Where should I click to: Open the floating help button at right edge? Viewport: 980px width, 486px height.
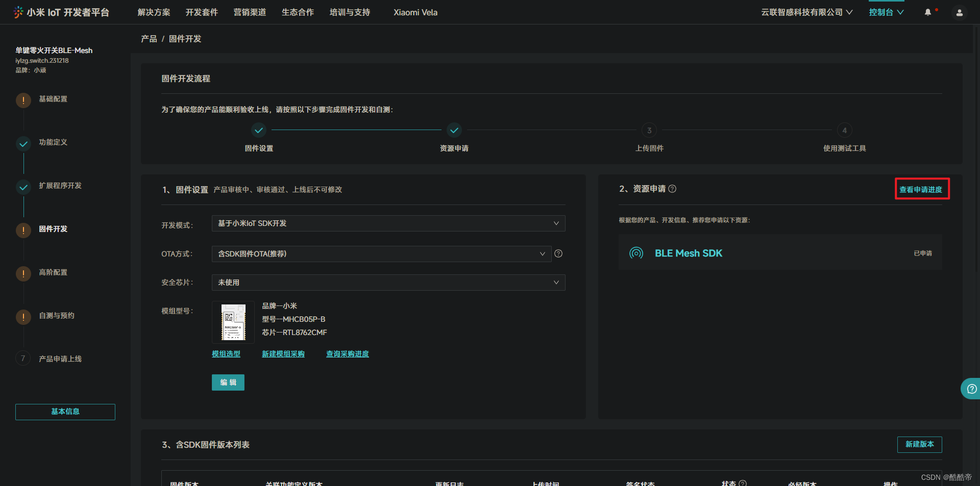click(x=970, y=389)
